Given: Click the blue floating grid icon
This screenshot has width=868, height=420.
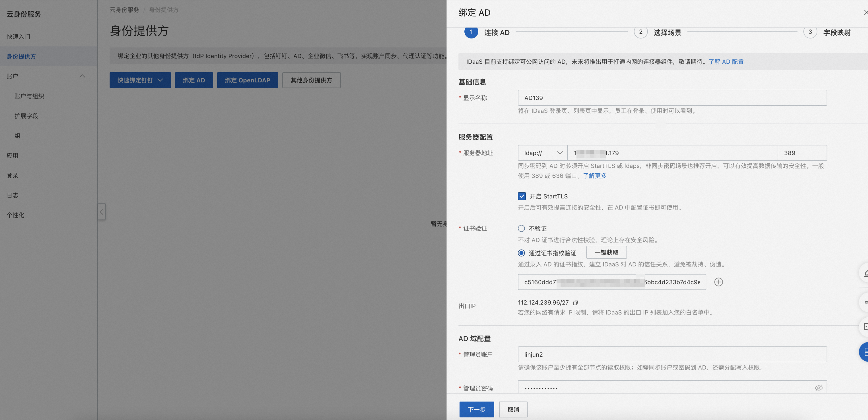Looking at the screenshot, I should (865, 352).
